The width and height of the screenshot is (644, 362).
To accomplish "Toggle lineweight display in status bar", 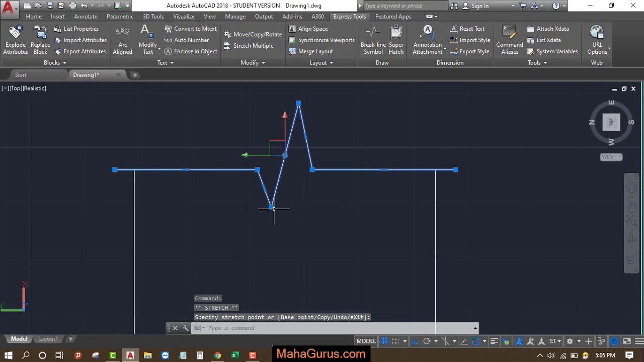I will pyautogui.click(x=494, y=341).
